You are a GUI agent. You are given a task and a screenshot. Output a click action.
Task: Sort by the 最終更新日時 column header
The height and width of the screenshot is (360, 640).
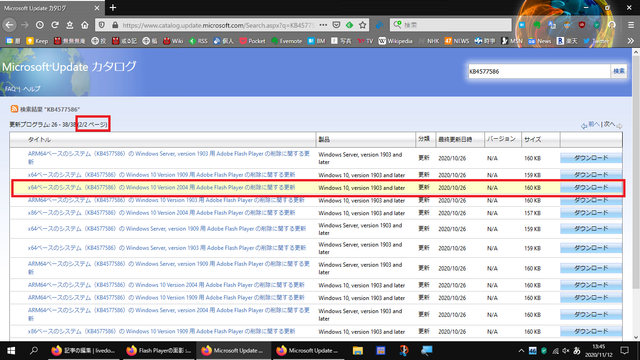point(455,140)
